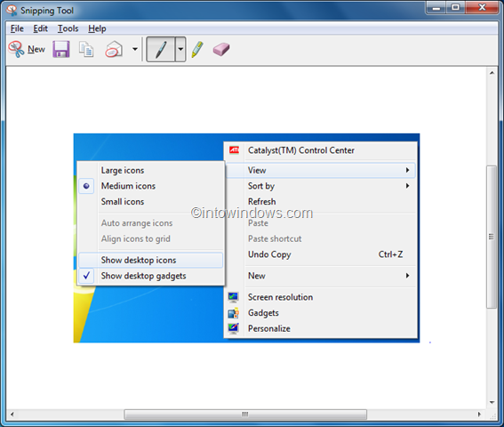504x427 pixels.
Task: Open Personalize from context menu
Action: (321, 328)
